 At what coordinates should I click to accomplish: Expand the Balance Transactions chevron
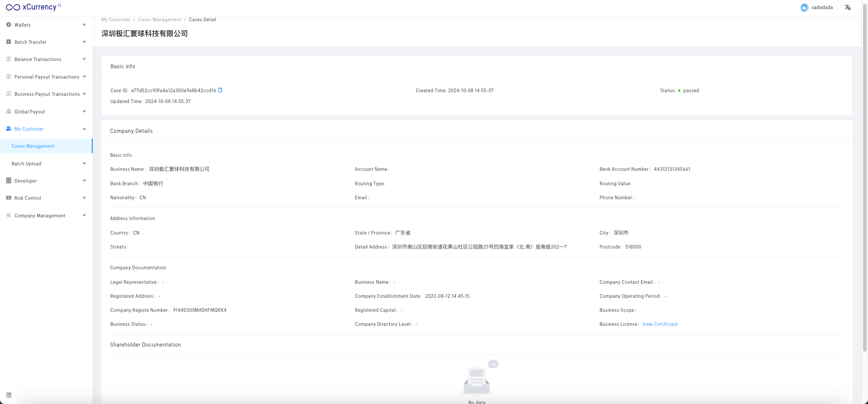[84, 59]
